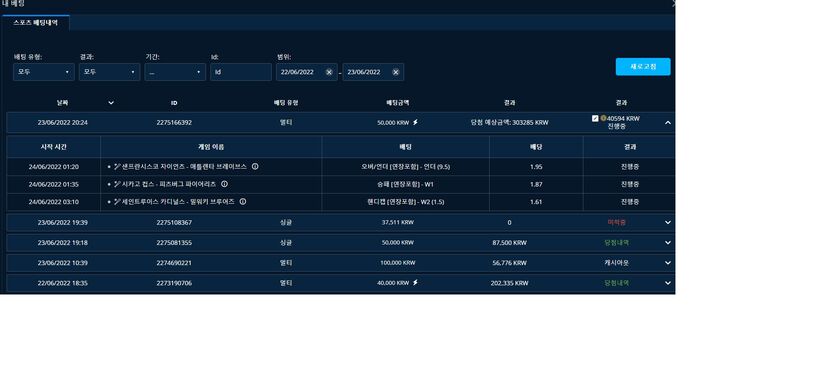
Task: Click 날짜 column header
Action: tap(62, 103)
